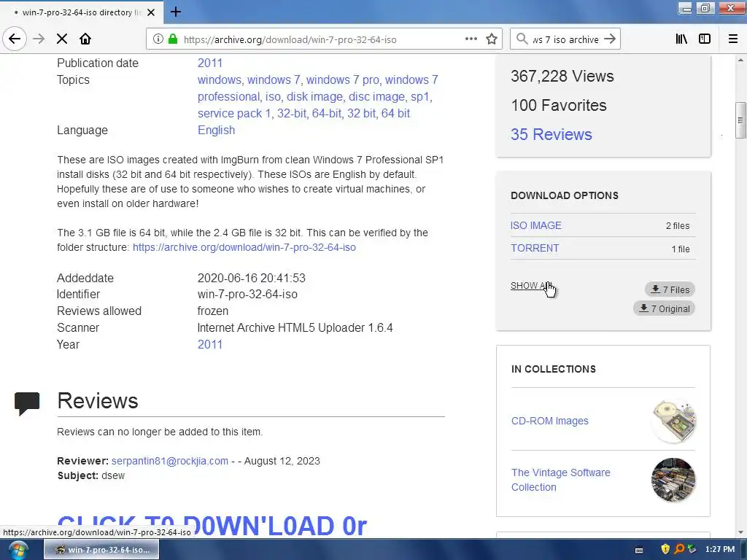View site information icon in address bar

[158, 39]
